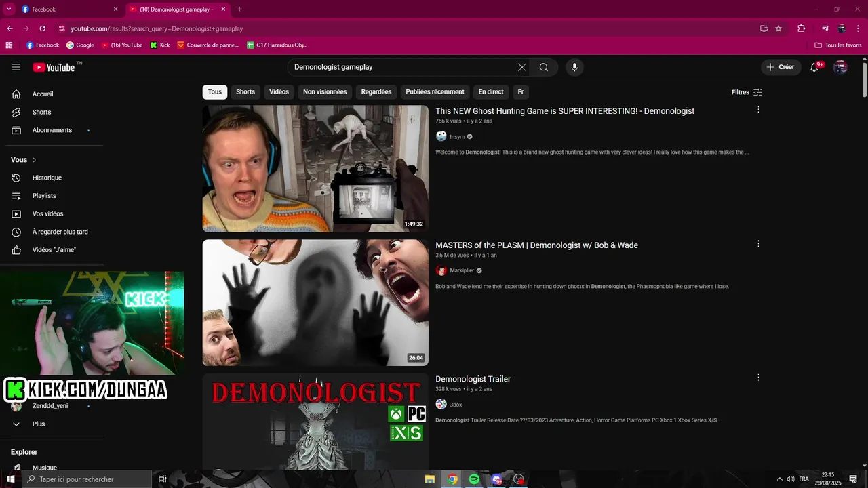The image size is (868, 488).
Task: Open options for Demonologist Trailer video
Action: point(758,378)
